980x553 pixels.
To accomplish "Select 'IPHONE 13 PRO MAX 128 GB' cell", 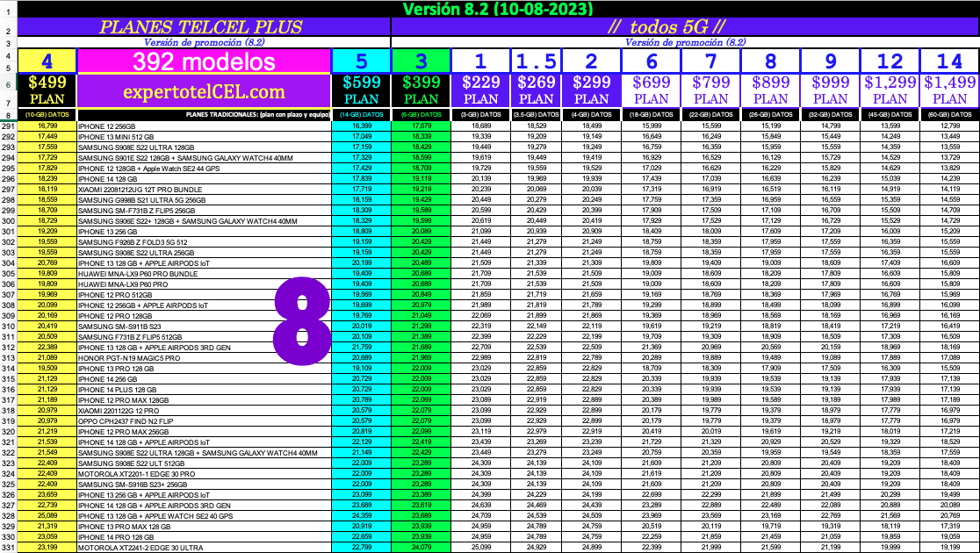I will [x=204, y=527].
